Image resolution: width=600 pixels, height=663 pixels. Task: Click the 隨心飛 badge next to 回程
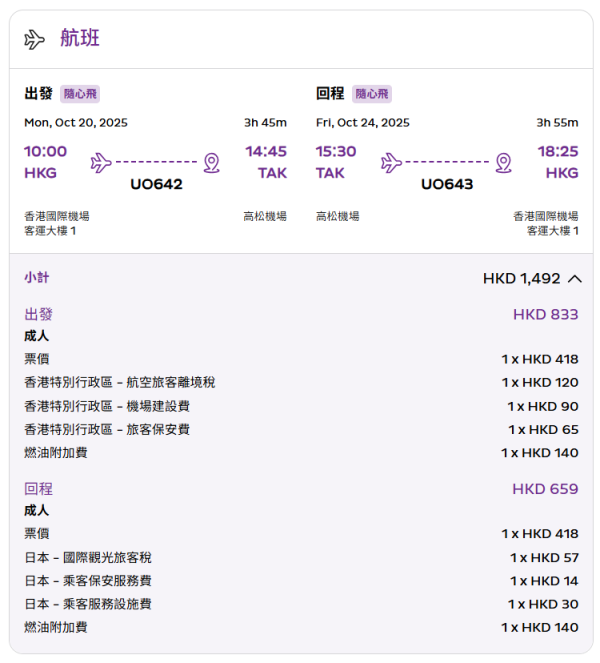[x=372, y=93]
